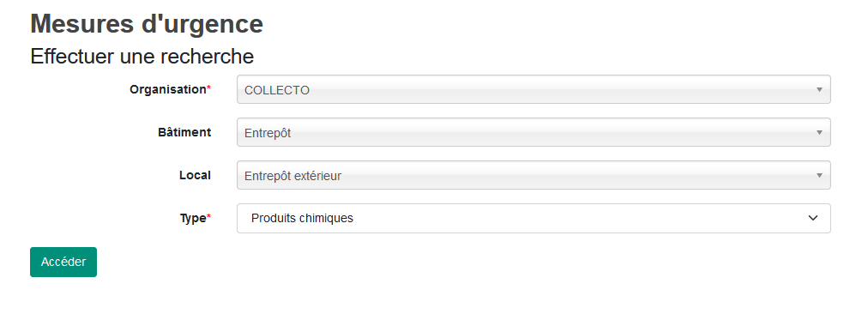Select the COLLECTO value text
The height and width of the screenshot is (314, 868).
277,90
